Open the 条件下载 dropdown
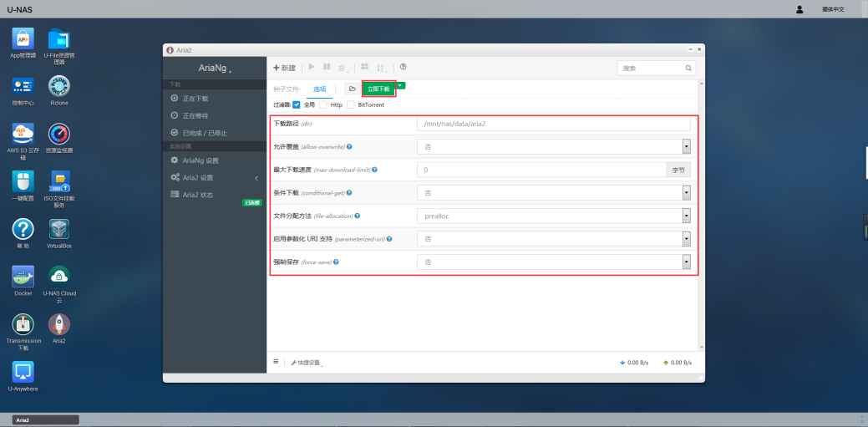 (554, 193)
